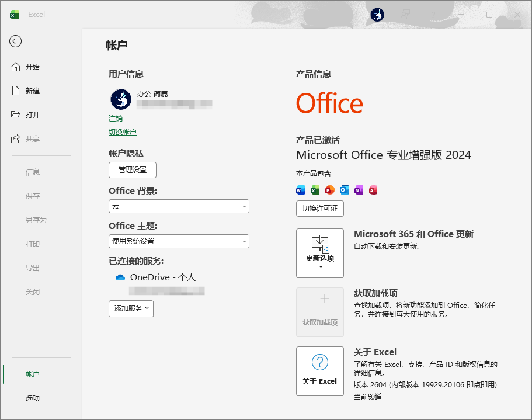Click the Microsoft 365 和 Office 更新 heading
532x420 pixels.
point(413,234)
